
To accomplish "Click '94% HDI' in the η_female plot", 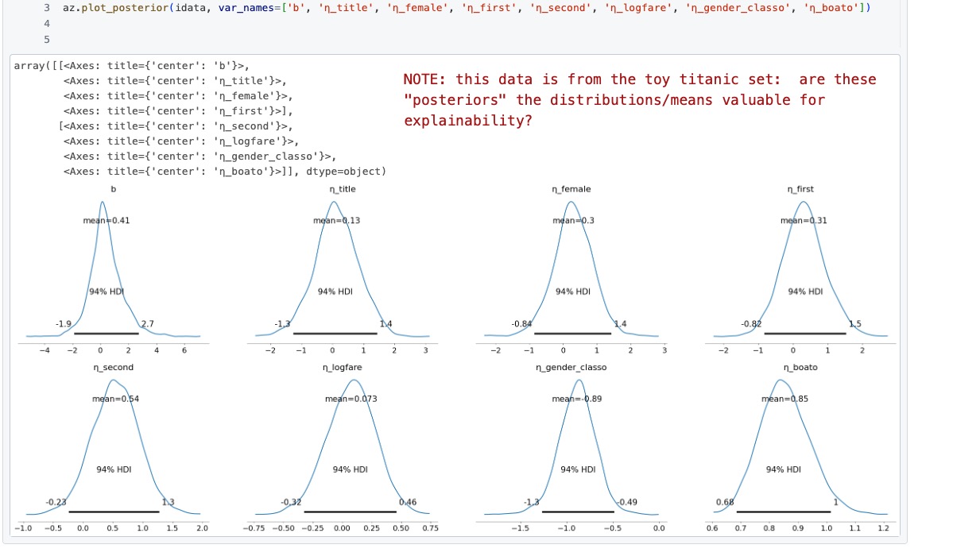I will (572, 292).
